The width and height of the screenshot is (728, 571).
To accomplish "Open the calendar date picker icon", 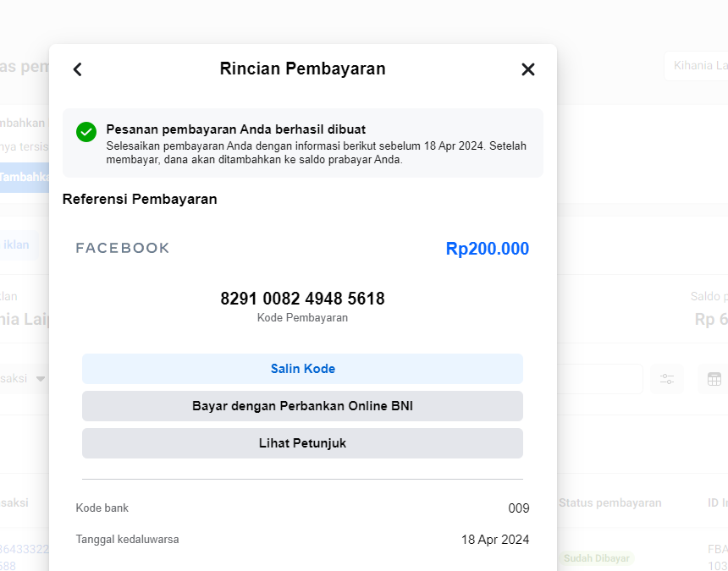I will (x=714, y=379).
